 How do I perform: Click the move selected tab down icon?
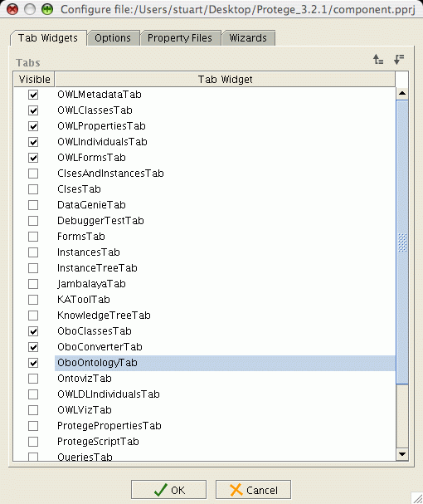(x=399, y=60)
